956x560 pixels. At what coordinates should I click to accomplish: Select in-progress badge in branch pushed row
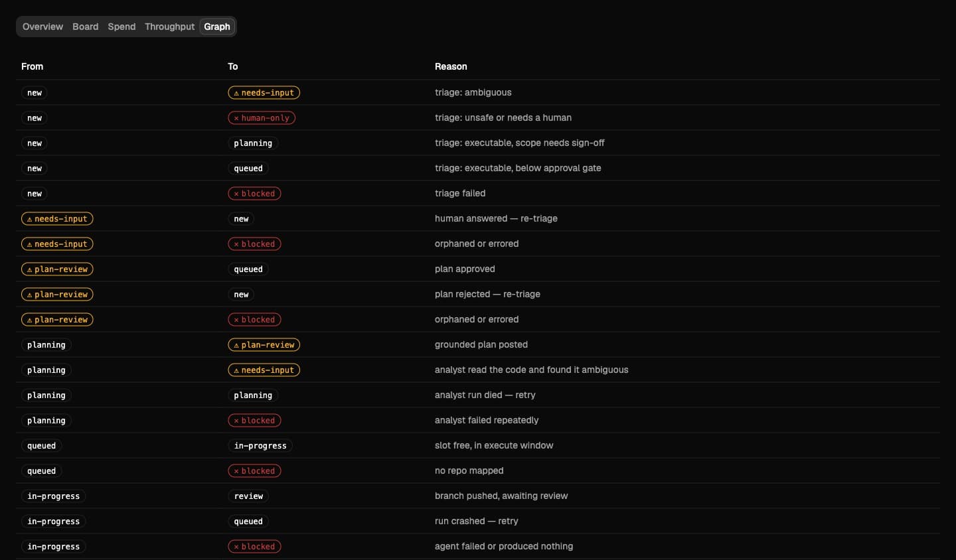point(53,496)
